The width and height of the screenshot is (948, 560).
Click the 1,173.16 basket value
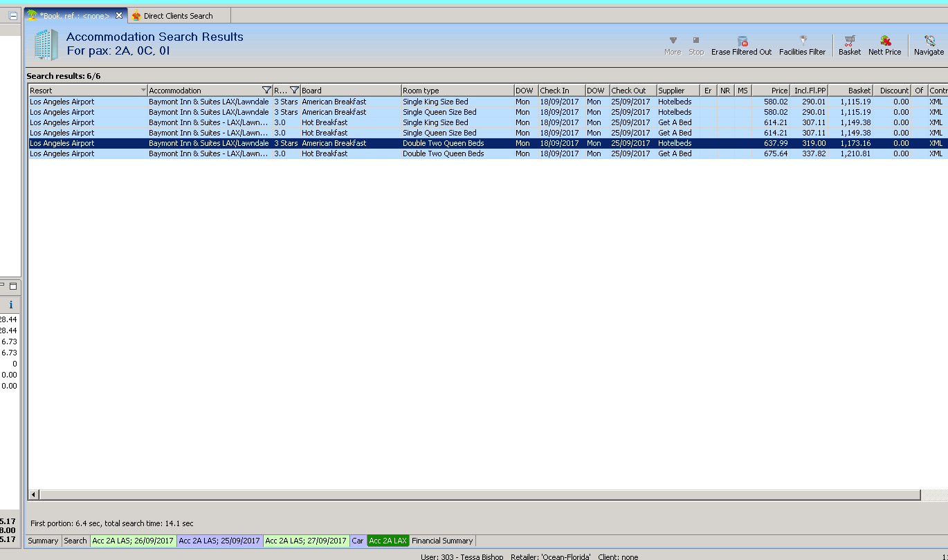pos(855,143)
